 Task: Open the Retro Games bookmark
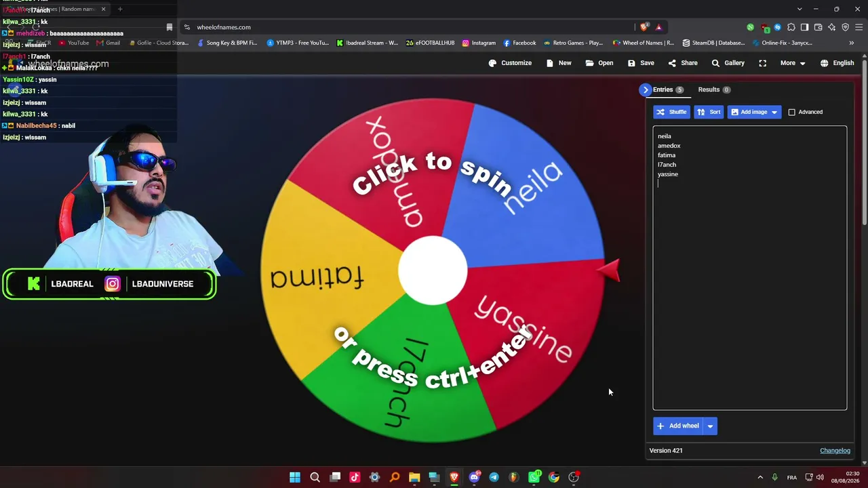pyautogui.click(x=573, y=43)
